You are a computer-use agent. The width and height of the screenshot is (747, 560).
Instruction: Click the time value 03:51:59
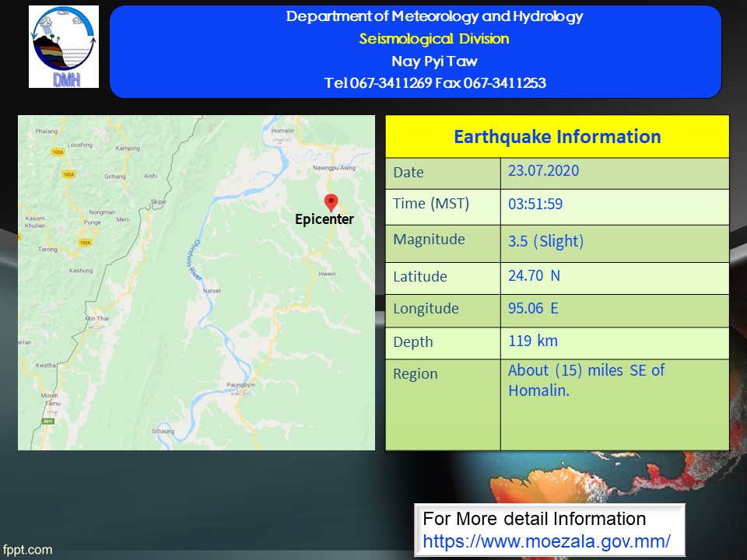535,205
